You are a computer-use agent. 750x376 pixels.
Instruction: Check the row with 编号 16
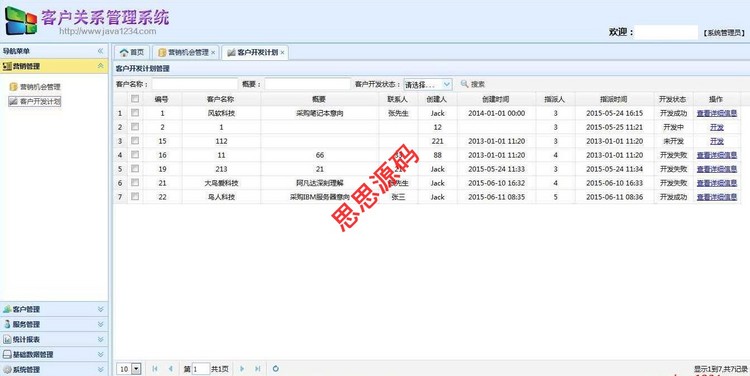click(x=135, y=155)
